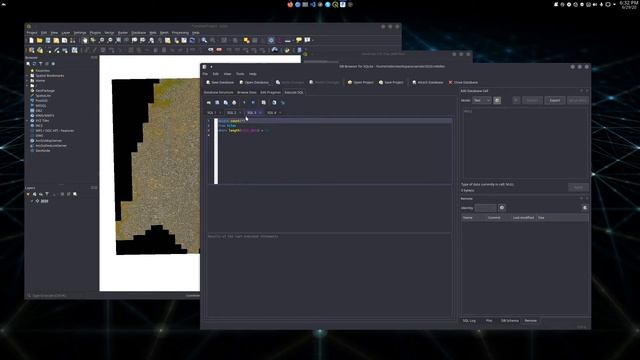Screen dimensions: 640x360
Task: Click the filter icon in Layers panel toolbar
Action: [x=47, y=194]
